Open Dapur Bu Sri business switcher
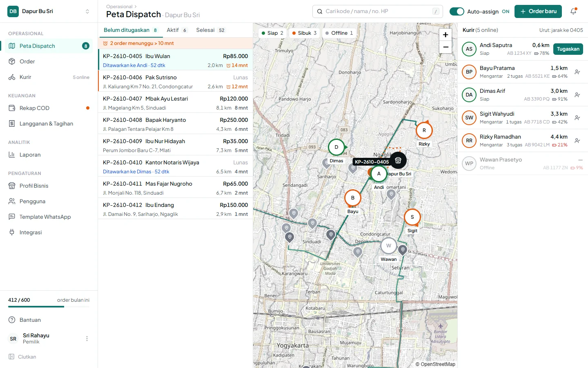The height and width of the screenshot is (368, 588). (49, 11)
